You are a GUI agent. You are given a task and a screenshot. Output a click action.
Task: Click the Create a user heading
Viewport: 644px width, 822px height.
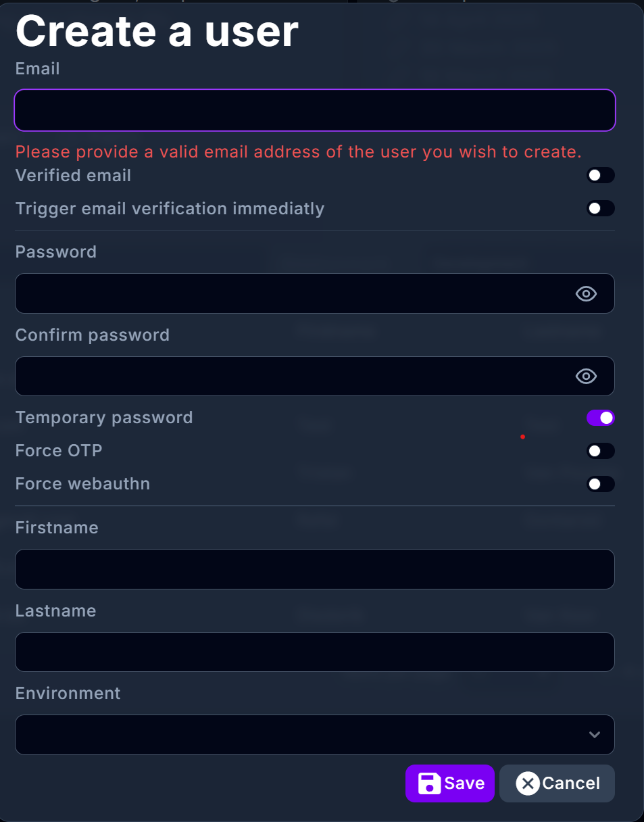tap(157, 31)
